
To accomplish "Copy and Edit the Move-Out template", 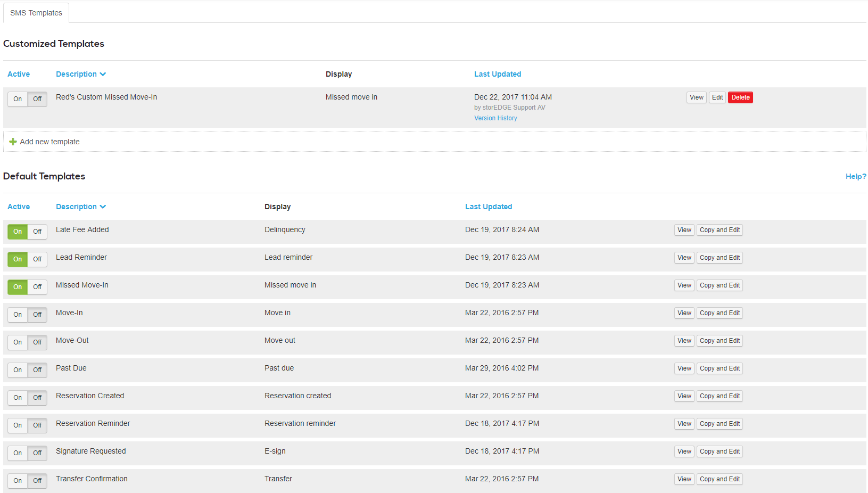I will (x=719, y=341).
